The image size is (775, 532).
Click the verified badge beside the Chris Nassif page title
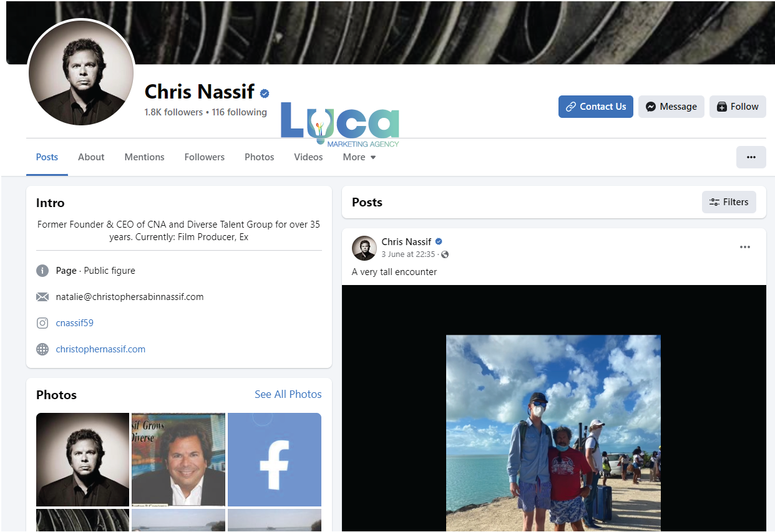[x=265, y=94]
